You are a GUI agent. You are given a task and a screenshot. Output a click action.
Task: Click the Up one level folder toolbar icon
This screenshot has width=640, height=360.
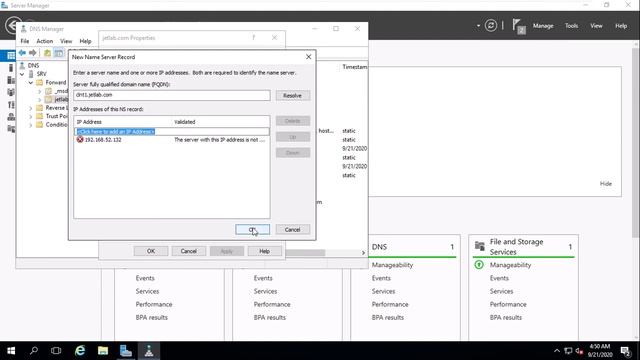[x=47, y=53]
